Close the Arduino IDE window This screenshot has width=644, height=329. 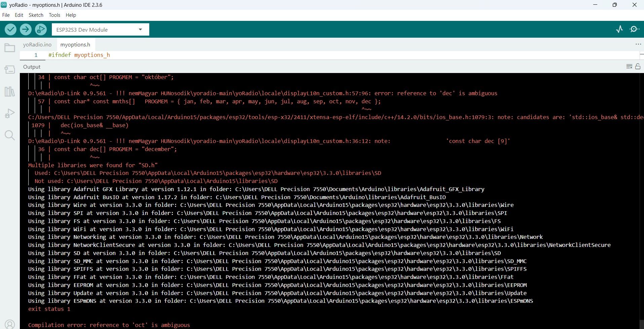point(635,5)
